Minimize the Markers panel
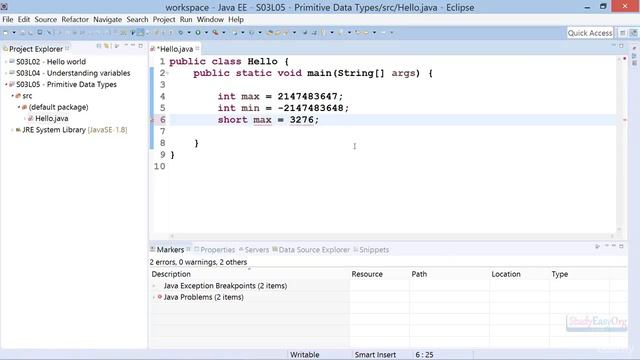 click(613, 246)
